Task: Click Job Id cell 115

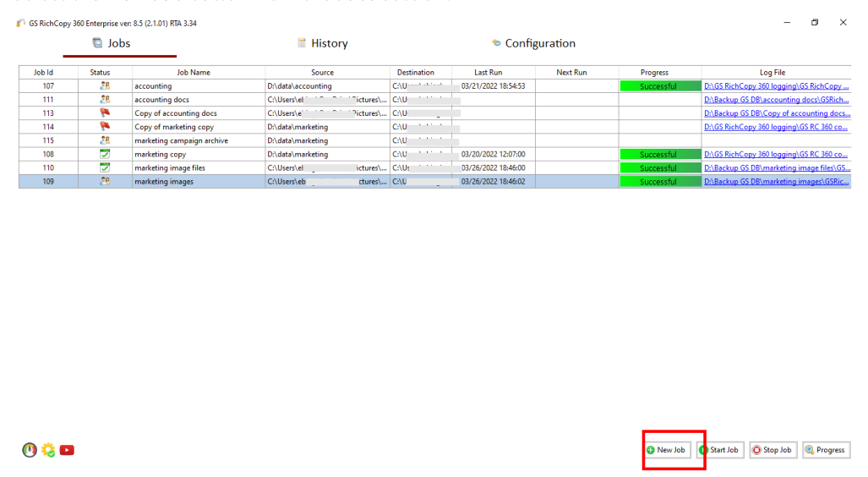Action: pyautogui.click(x=48, y=140)
